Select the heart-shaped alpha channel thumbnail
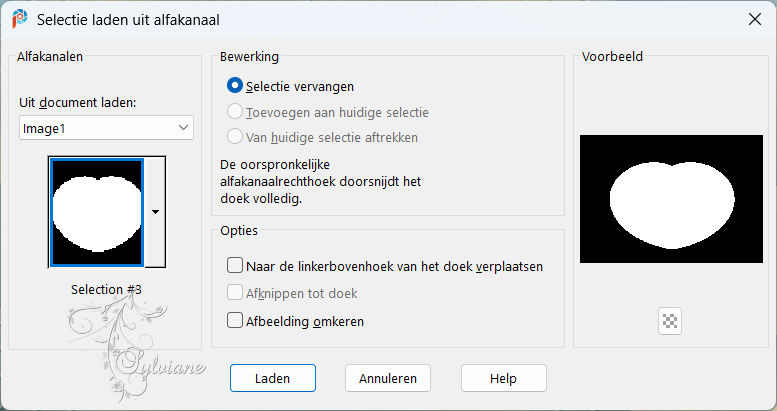This screenshot has width=777, height=411. [x=97, y=212]
